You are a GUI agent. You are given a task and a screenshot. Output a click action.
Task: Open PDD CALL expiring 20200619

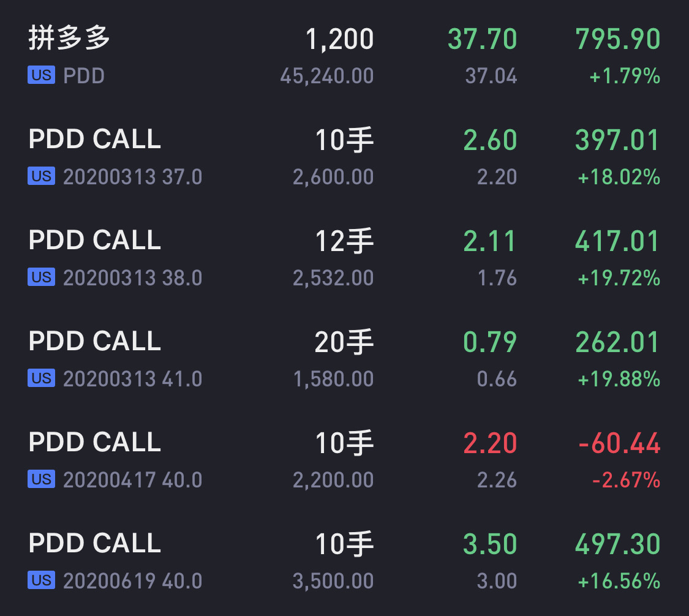(344, 561)
